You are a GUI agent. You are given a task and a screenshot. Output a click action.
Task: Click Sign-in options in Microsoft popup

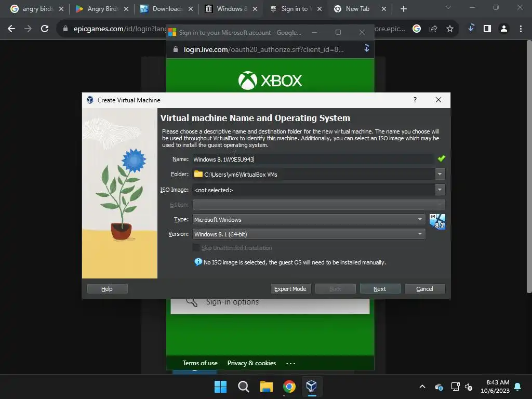[x=232, y=302]
